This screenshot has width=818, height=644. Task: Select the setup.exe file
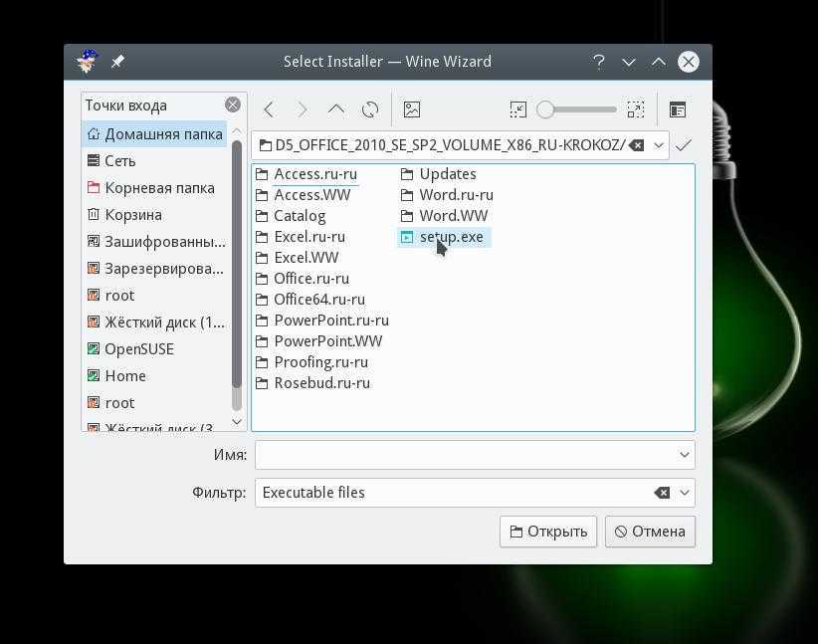click(x=450, y=237)
